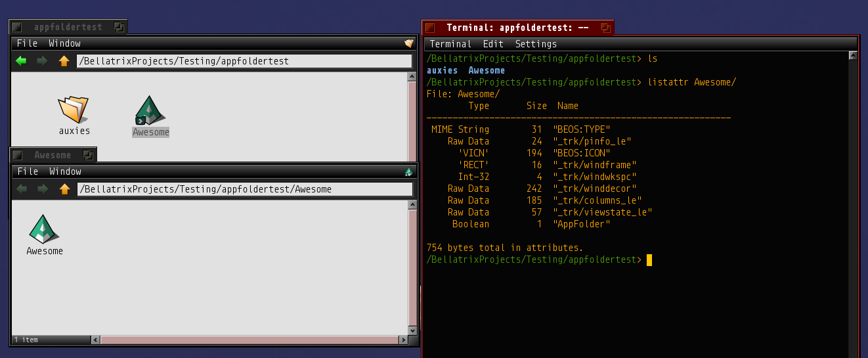Click the Awesome icon at the menu bar's right end
868x358 pixels.
pyautogui.click(x=408, y=171)
